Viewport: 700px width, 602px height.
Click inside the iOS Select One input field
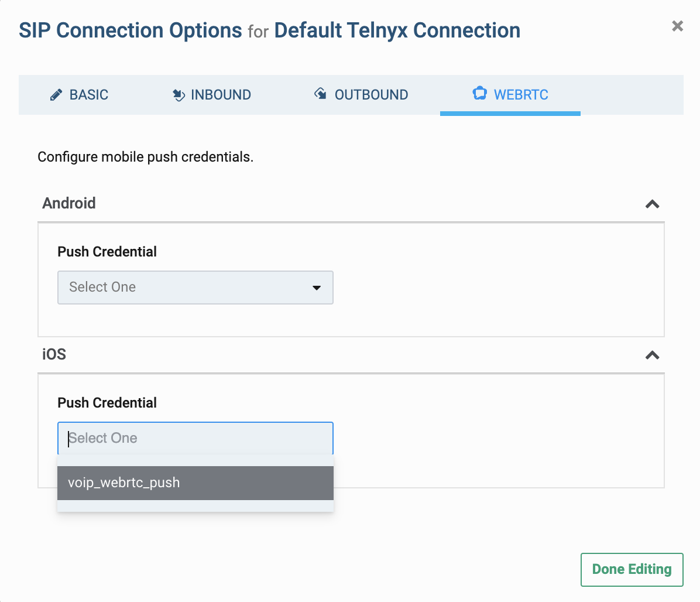(195, 438)
